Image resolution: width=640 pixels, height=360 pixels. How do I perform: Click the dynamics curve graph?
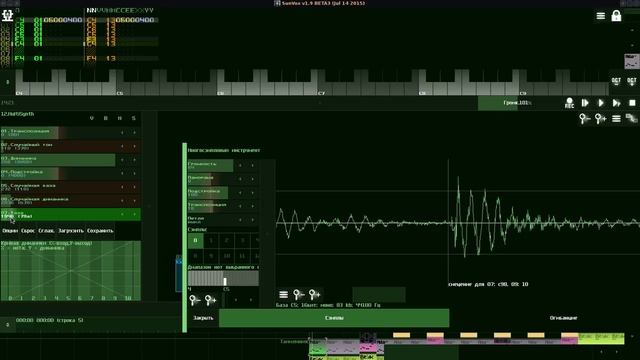click(x=71, y=271)
